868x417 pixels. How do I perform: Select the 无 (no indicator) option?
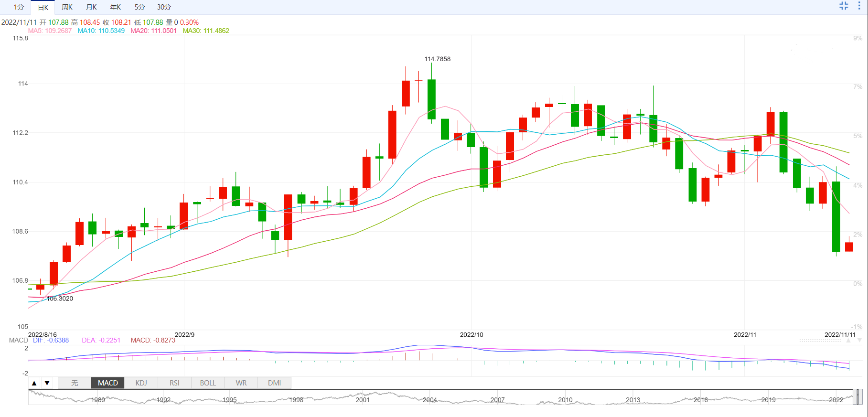click(x=75, y=383)
